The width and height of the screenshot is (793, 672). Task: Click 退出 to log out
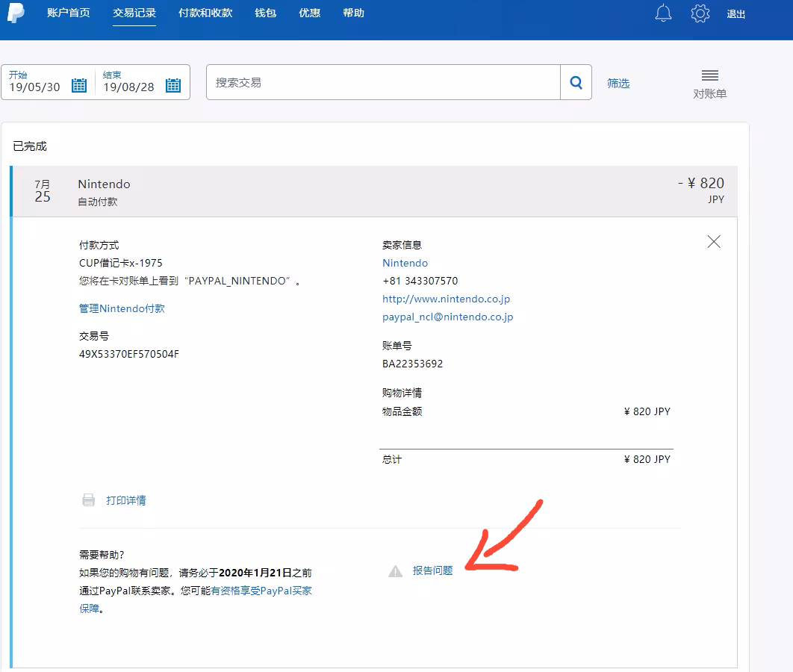point(736,14)
